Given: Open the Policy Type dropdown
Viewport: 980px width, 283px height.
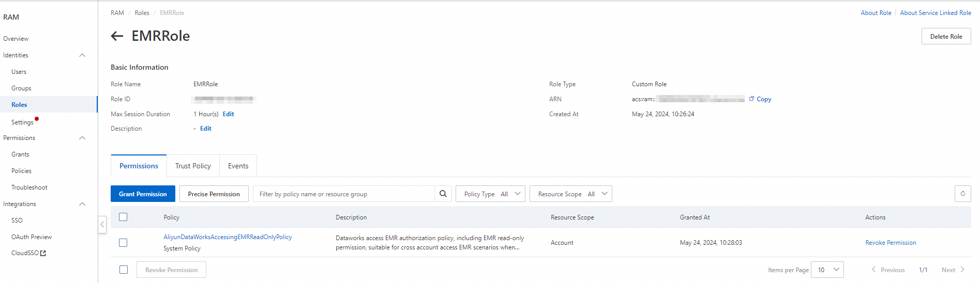Looking at the screenshot, I should (491, 194).
